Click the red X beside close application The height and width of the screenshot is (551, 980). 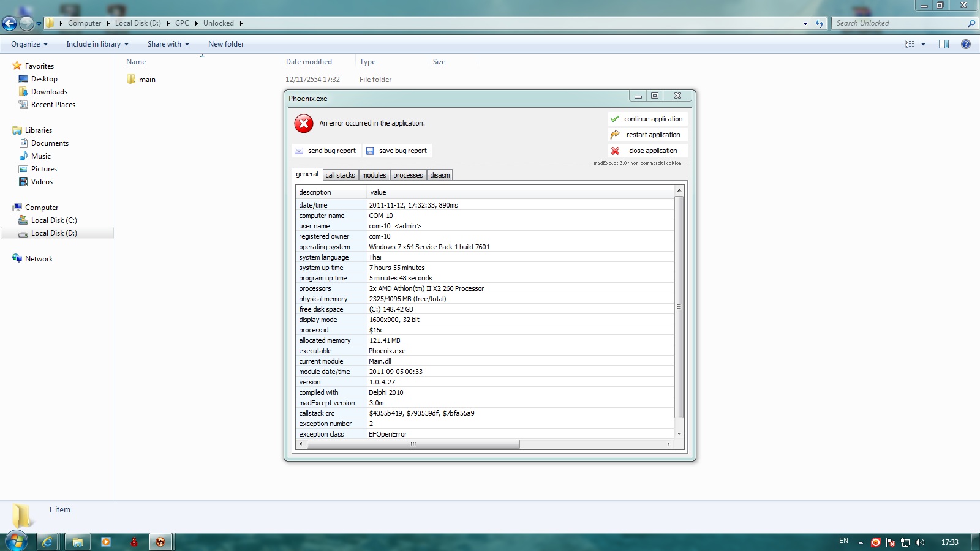(615, 151)
